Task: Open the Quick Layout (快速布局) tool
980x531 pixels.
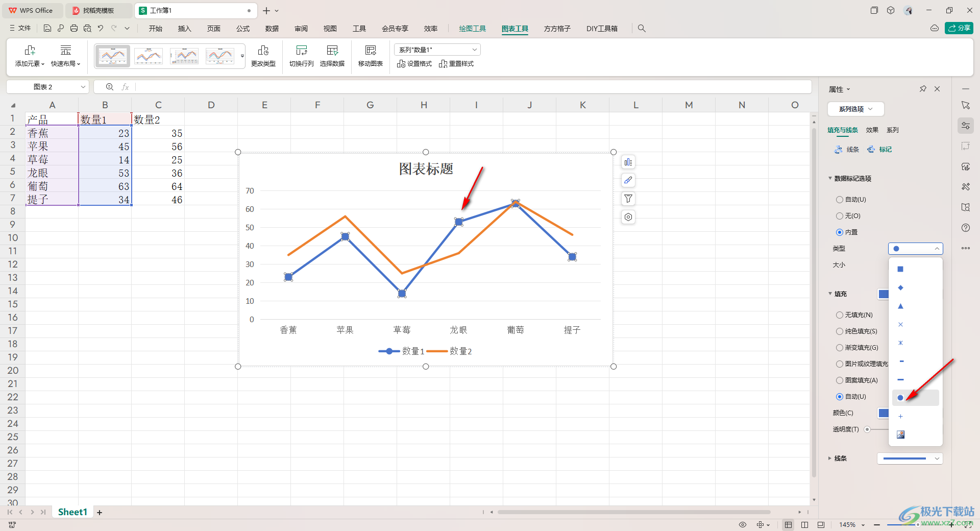Action: [66, 56]
